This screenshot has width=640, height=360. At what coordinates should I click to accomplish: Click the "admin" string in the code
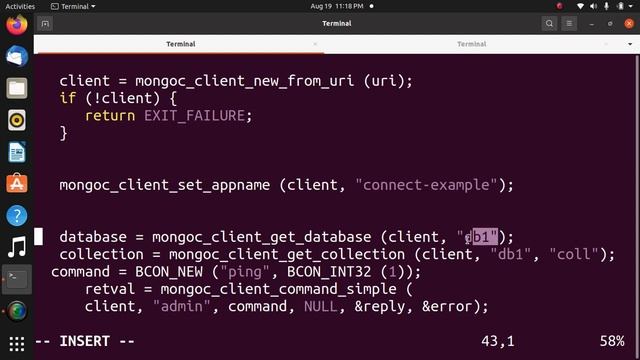point(182,306)
